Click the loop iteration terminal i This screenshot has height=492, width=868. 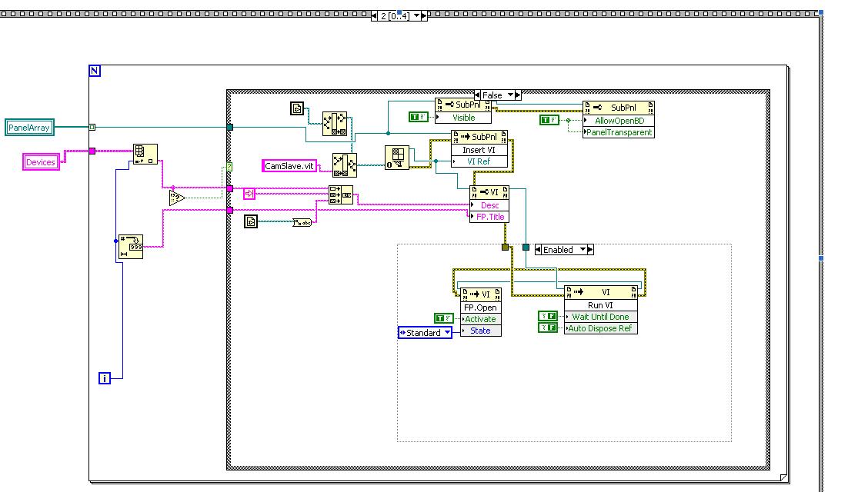pos(104,378)
